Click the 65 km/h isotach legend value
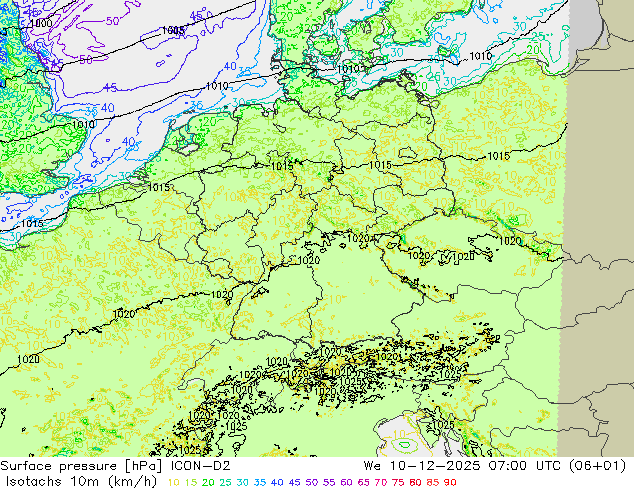 pos(363,483)
